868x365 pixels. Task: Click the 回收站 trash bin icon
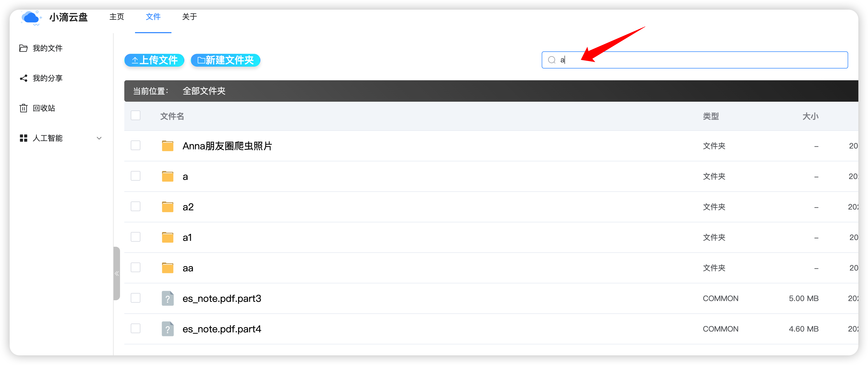click(x=23, y=108)
